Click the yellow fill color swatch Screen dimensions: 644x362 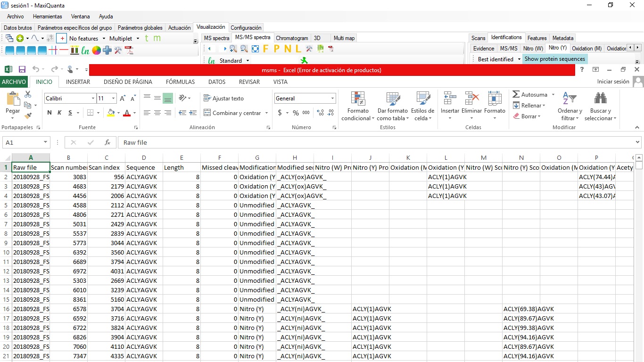coord(111,113)
